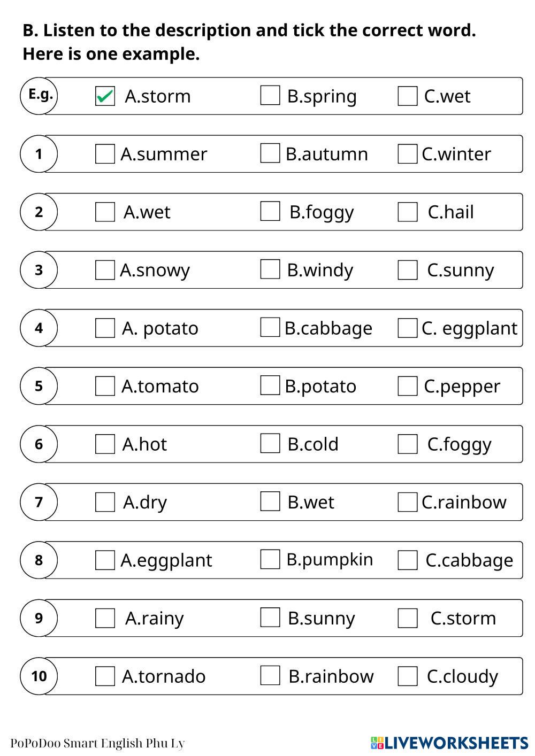Tick the A.rainy checkbox
Viewport: 535px width, 756px height.
(x=105, y=618)
